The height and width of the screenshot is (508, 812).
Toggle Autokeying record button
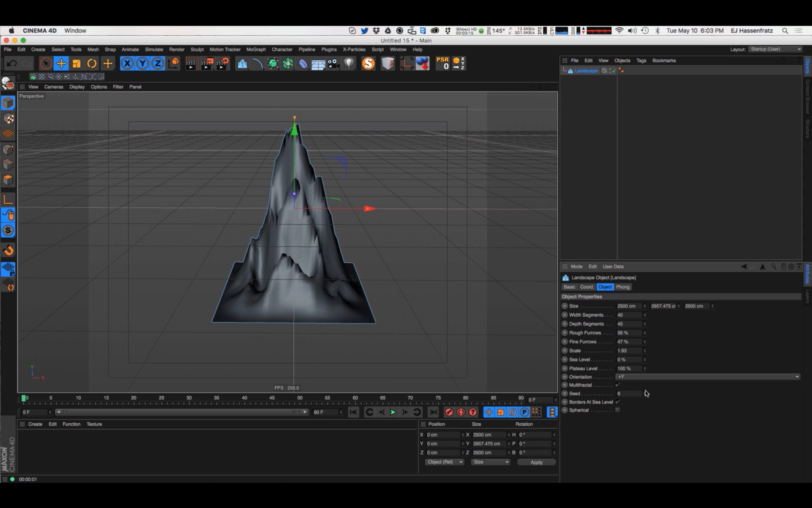pos(461,412)
